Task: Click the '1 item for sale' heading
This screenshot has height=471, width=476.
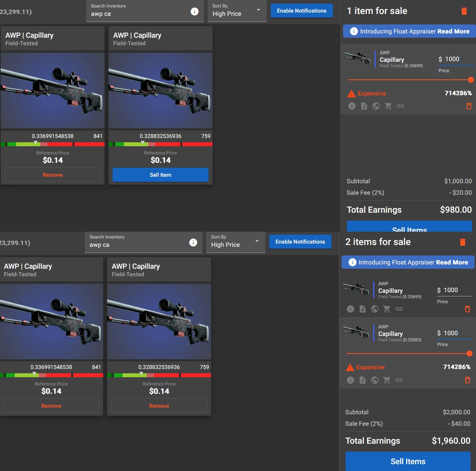Action: tap(377, 11)
